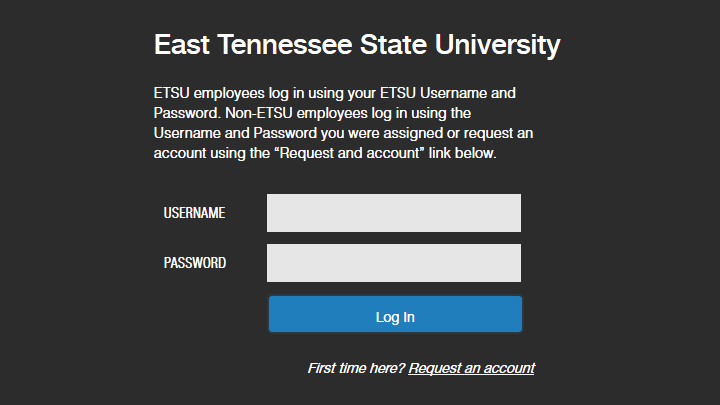720x405 pixels.
Task: Open the Request an account link
Action: click(471, 368)
